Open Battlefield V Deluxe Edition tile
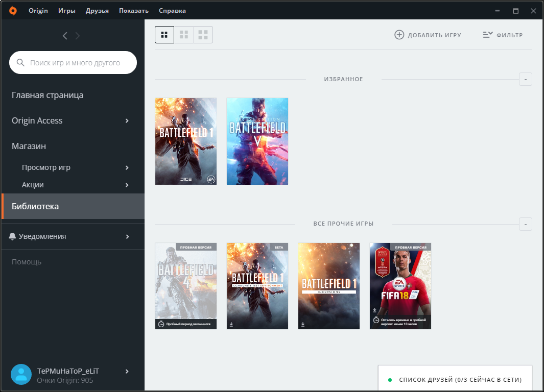Screen dimensions: 544x392 click(257, 141)
